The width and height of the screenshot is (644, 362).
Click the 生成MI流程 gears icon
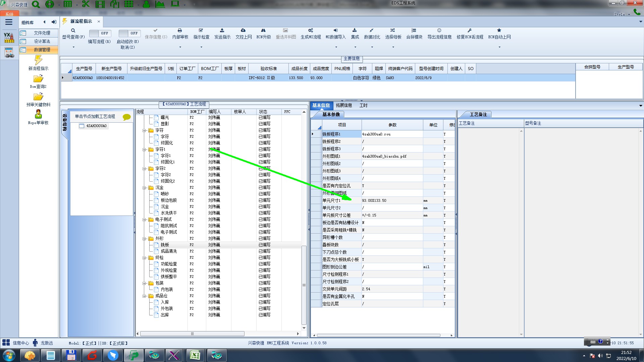tap(311, 31)
